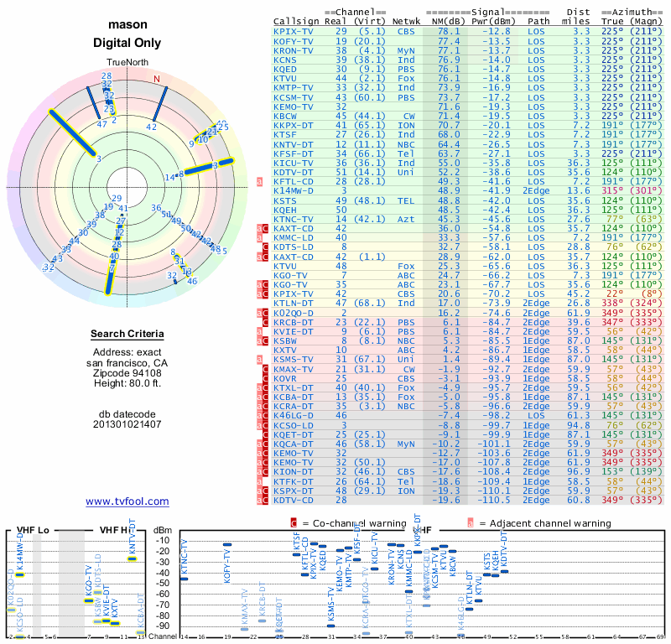This screenshot has height=644, width=671.
Task: Click the KDTV-DT callsign link
Action: point(293,172)
